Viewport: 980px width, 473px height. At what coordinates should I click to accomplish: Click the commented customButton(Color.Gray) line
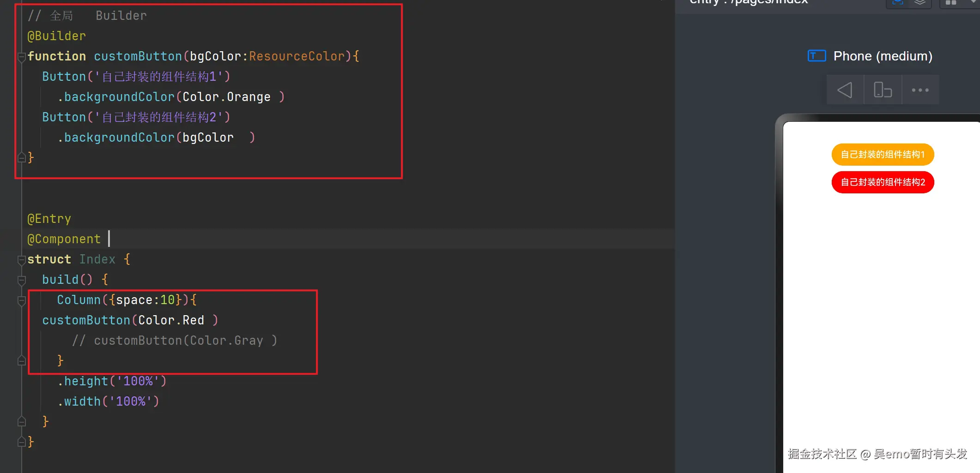[x=175, y=341]
